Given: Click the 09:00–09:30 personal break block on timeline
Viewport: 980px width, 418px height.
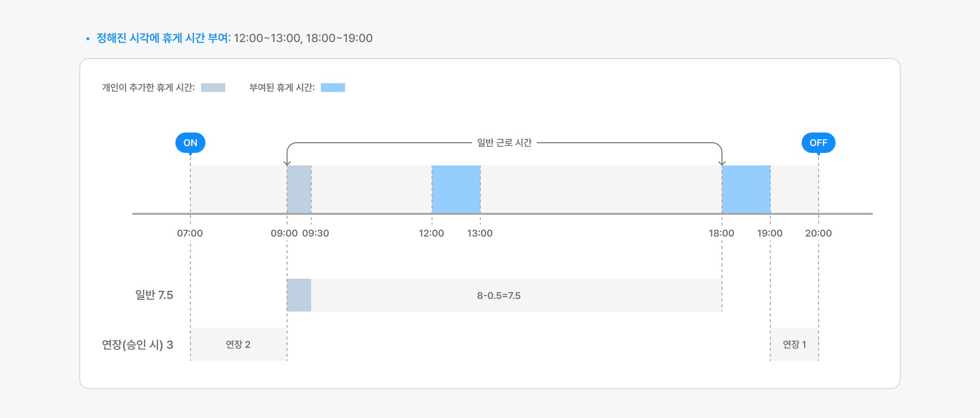Looking at the screenshot, I should click(x=299, y=189).
